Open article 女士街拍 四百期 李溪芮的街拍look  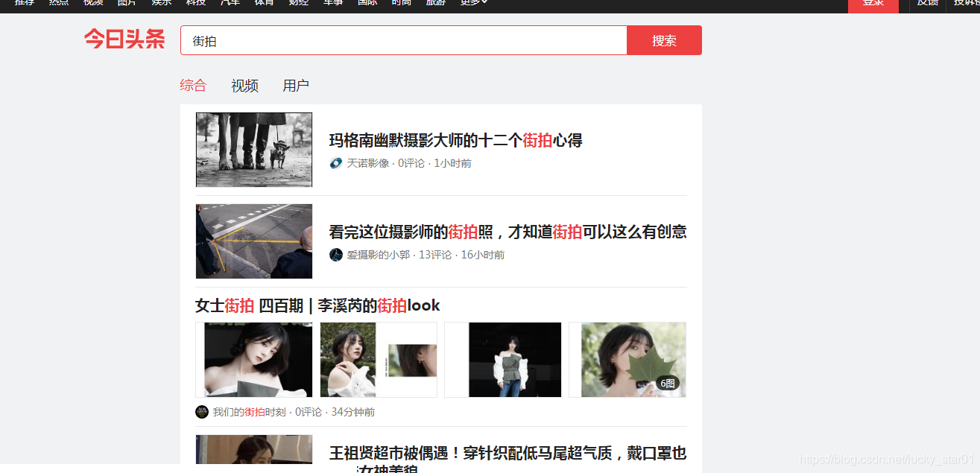tap(317, 305)
